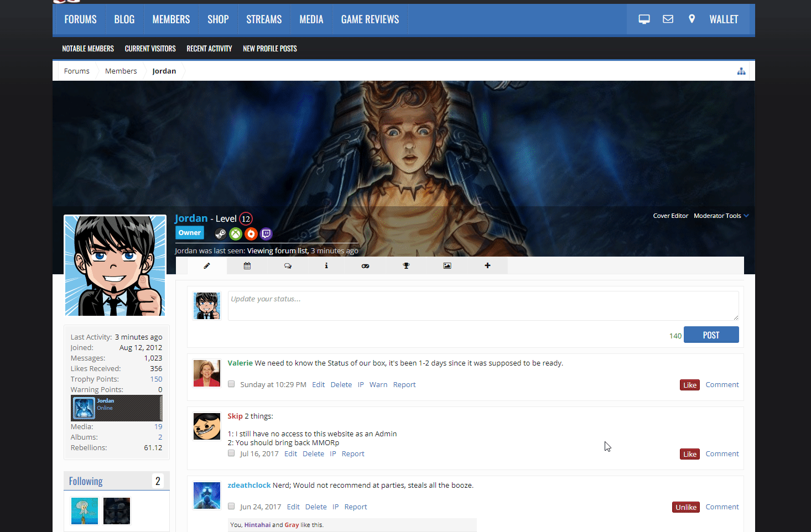811x532 pixels.
Task: Tick the checkbox on Skip's post
Action: pyautogui.click(x=231, y=453)
